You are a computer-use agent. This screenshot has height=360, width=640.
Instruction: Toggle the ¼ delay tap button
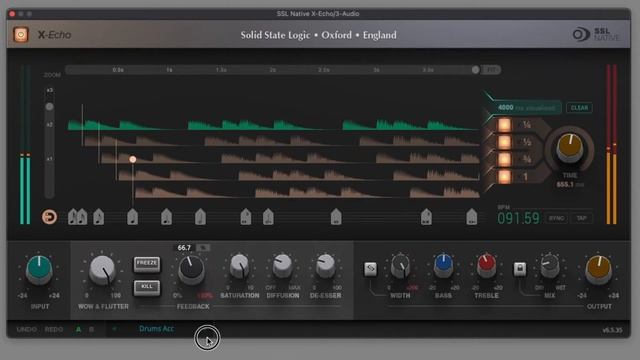click(504, 125)
